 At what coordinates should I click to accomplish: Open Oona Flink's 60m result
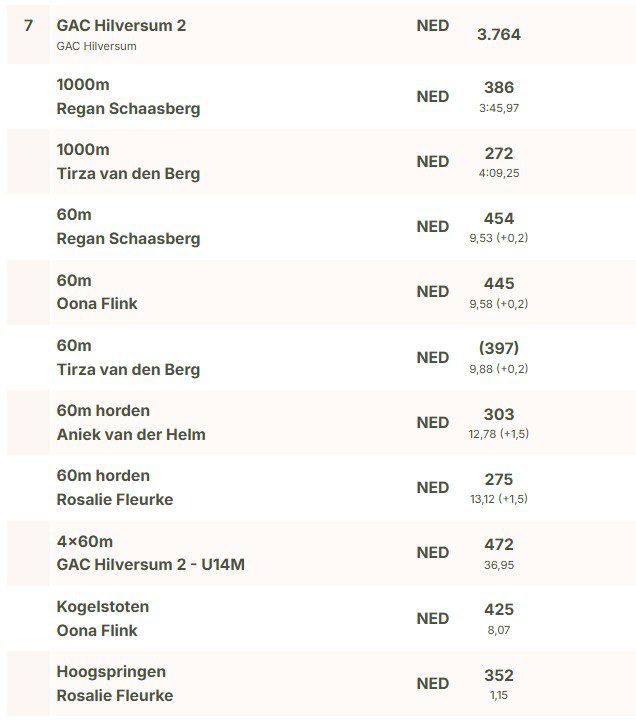pyautogui.click(x=97, y=303)
